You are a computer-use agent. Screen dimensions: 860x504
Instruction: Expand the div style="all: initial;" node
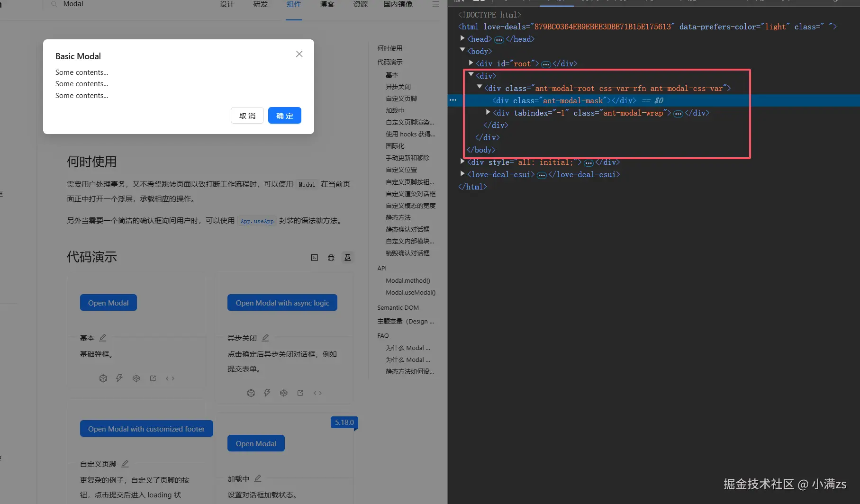462,162
